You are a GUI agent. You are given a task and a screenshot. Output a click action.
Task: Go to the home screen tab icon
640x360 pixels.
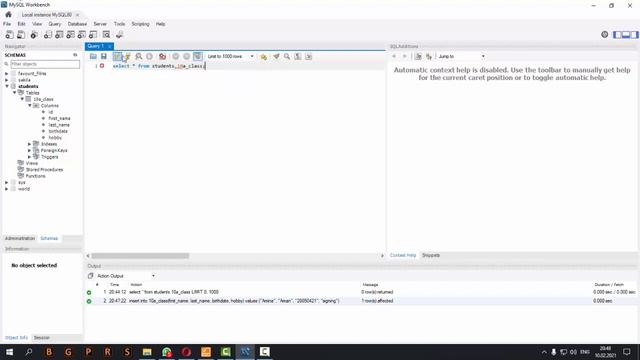coord(8,15)
